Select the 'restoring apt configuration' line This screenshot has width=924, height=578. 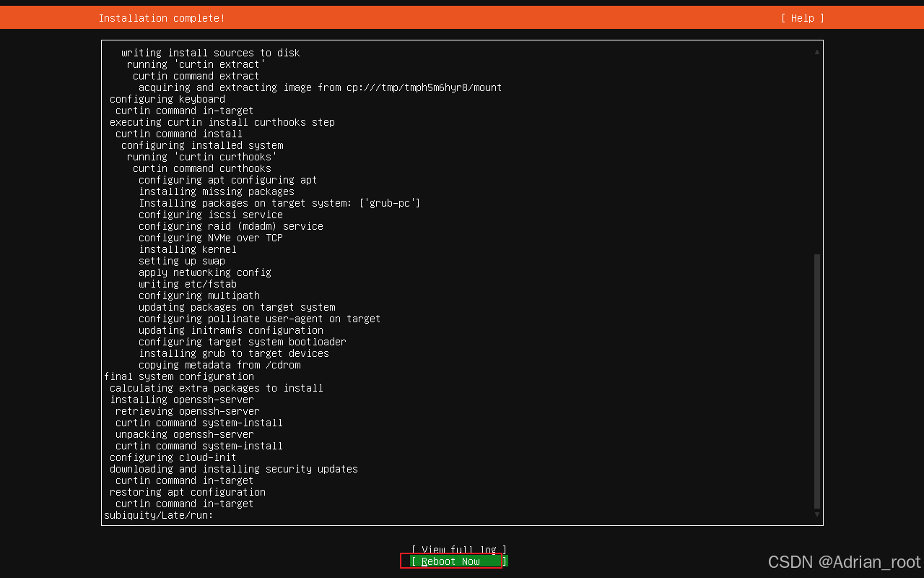[x=188, y=492]
